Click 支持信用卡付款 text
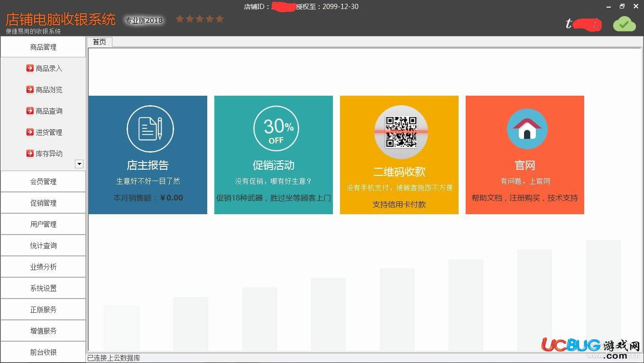Screen dimensions: 644x363 (x=399, y=204)
